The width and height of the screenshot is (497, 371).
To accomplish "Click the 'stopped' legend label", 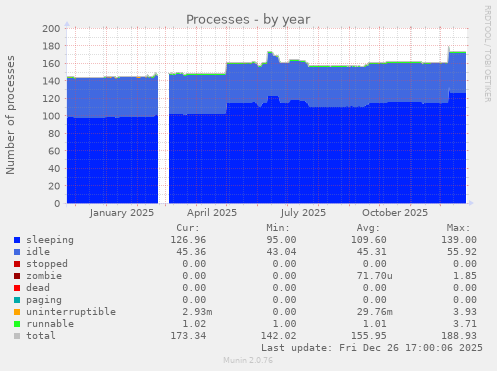I will point(47,264).
